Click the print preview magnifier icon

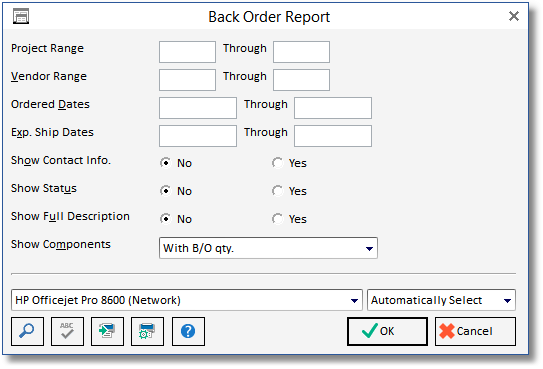(x=27, y=331)
